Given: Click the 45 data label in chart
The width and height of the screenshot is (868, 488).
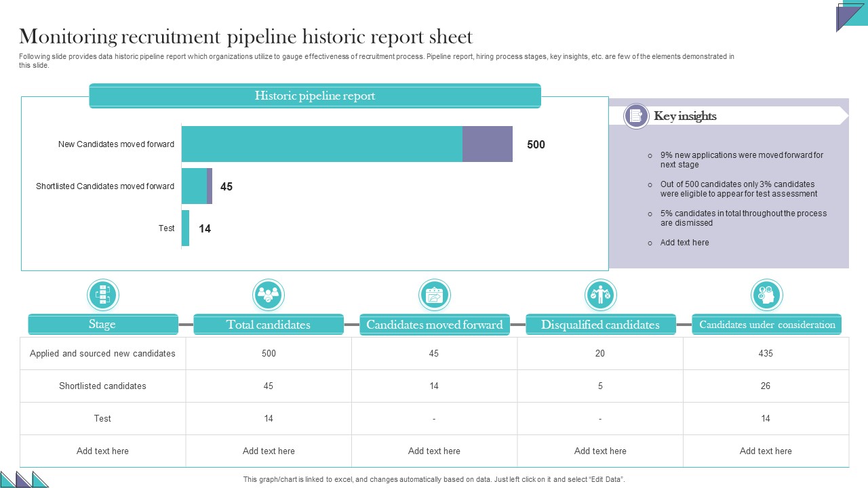Looking at the screenshot, I should (226, 186).
